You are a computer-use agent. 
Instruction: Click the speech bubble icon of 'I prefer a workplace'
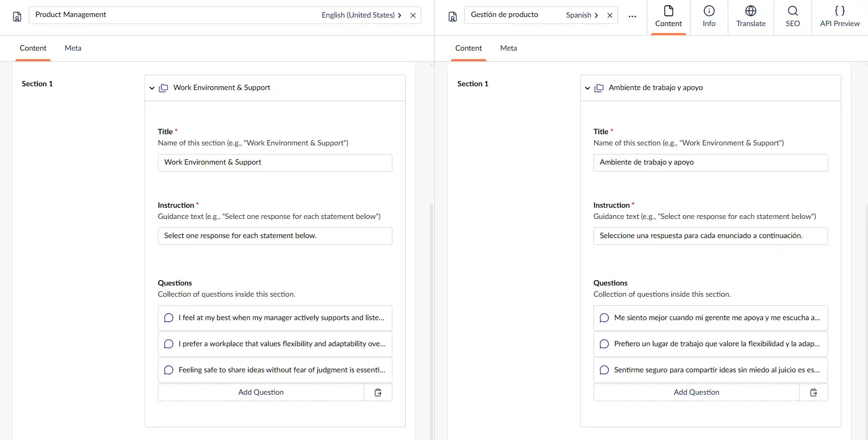(x=168, y=344)
